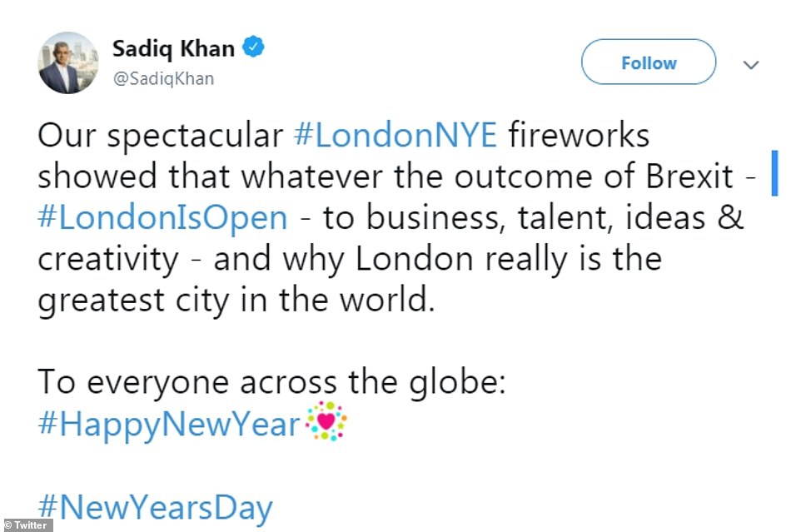Viewport: 801px width, 532px height.
Task: Expand the tweet options chevron
Action: [x=751, y=64]
